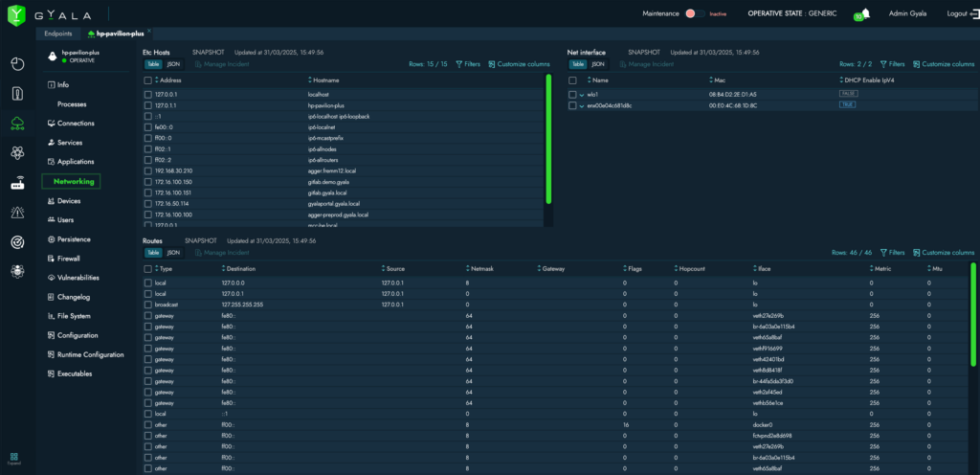
Task: Switch Etc Hosts view to JSON
Action: click(173, 64)
